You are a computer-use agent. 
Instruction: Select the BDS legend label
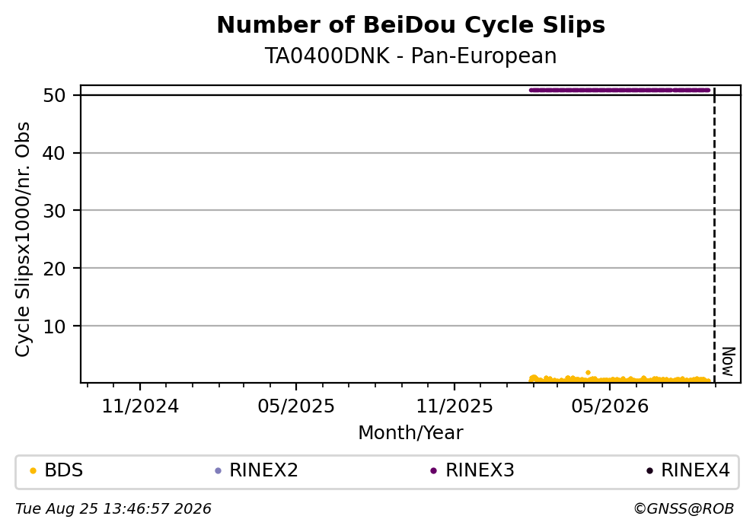click(x=64, y=470)
